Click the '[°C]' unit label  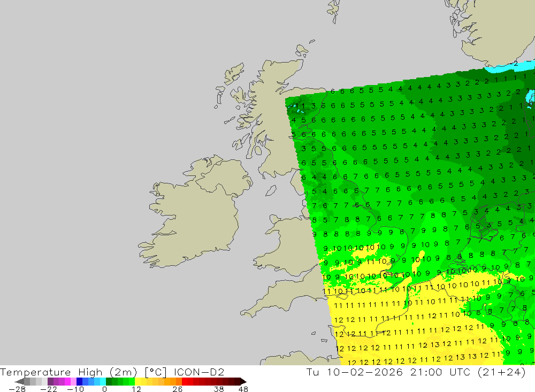pos(156,372)
